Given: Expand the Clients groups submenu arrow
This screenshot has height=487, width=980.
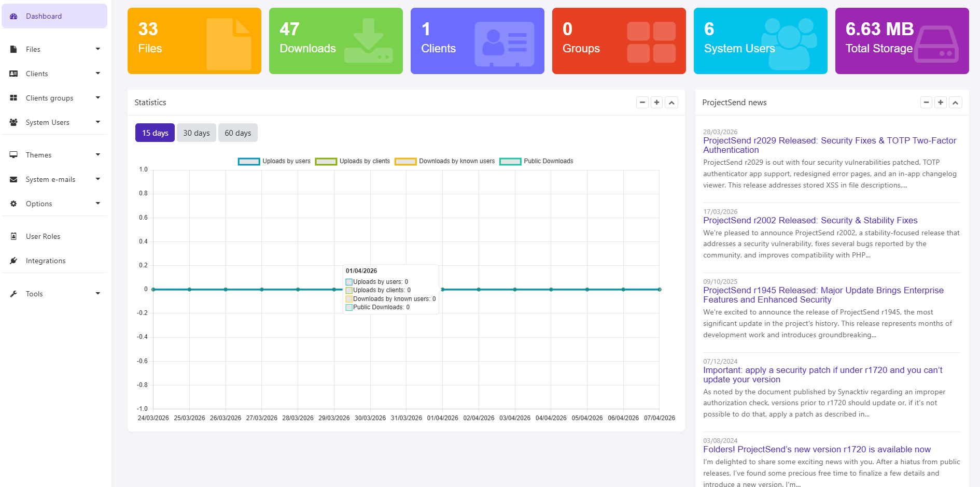Looking at the screenshot, I should tap(98, 98).
